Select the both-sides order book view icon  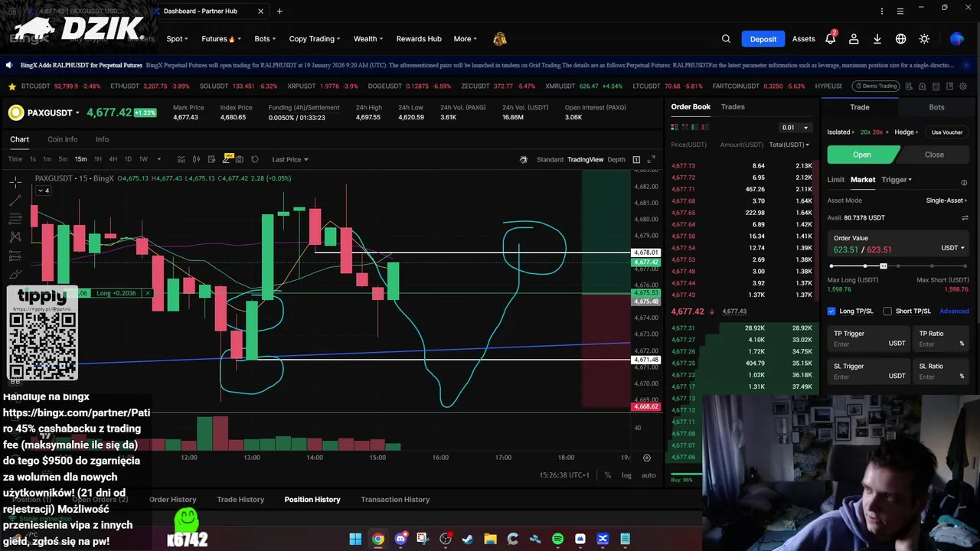[x=675, y=127]
